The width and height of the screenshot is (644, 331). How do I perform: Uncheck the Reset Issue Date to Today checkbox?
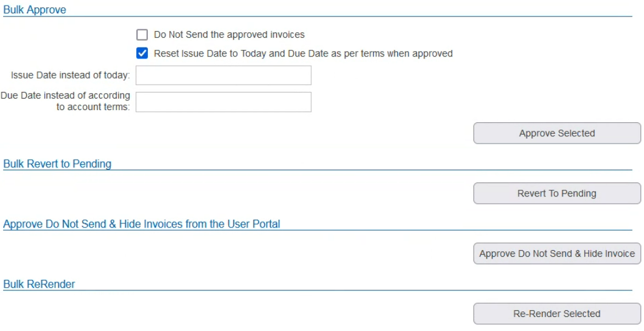(x=142, y=54)
